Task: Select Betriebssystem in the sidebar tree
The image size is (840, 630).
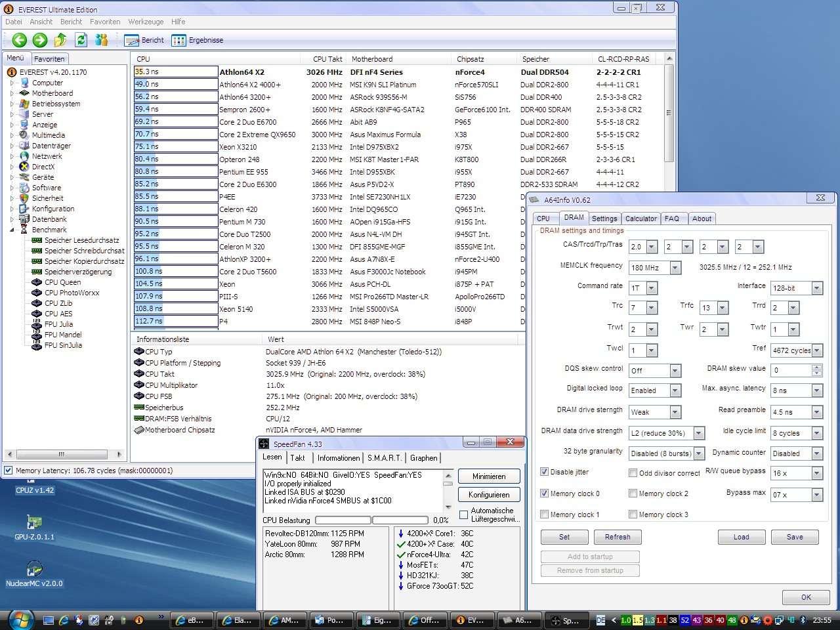Action: click(56, 104)
